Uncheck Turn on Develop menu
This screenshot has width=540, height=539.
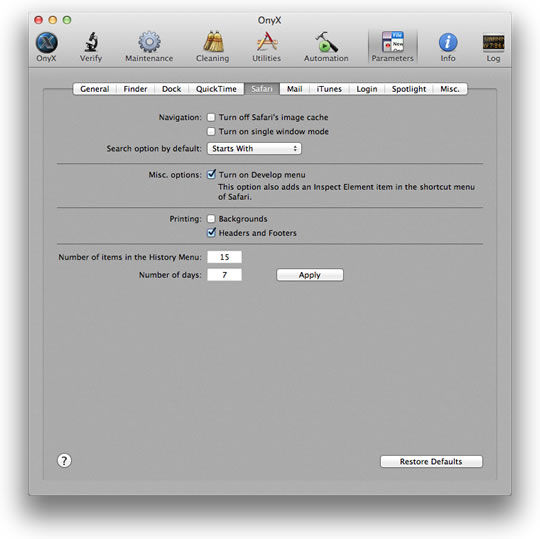click(x=211, y=175)
